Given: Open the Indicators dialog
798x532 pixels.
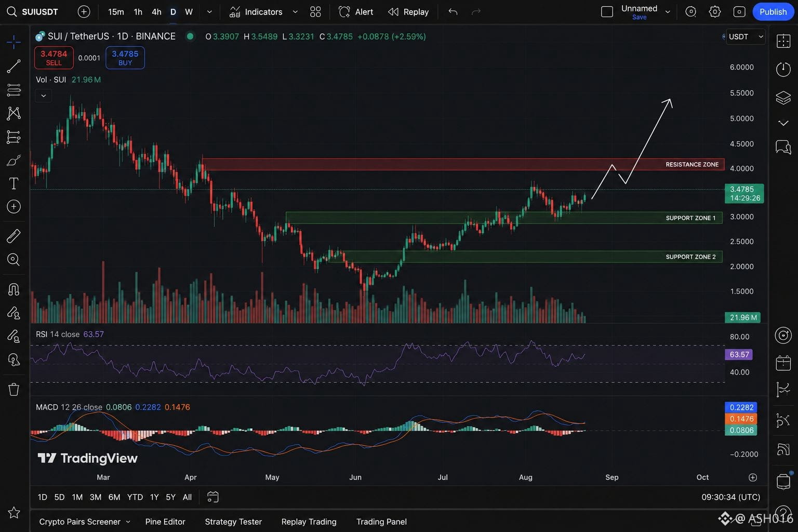Looking at the screenshot, I should tap(256, 12).
